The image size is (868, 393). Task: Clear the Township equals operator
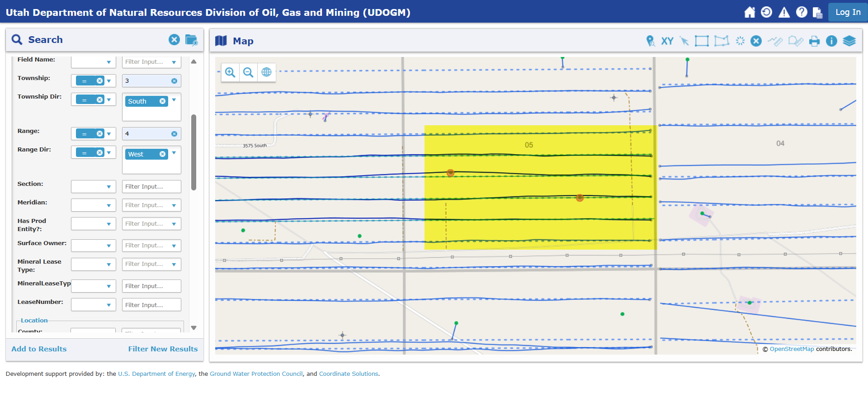coord(100,81)
